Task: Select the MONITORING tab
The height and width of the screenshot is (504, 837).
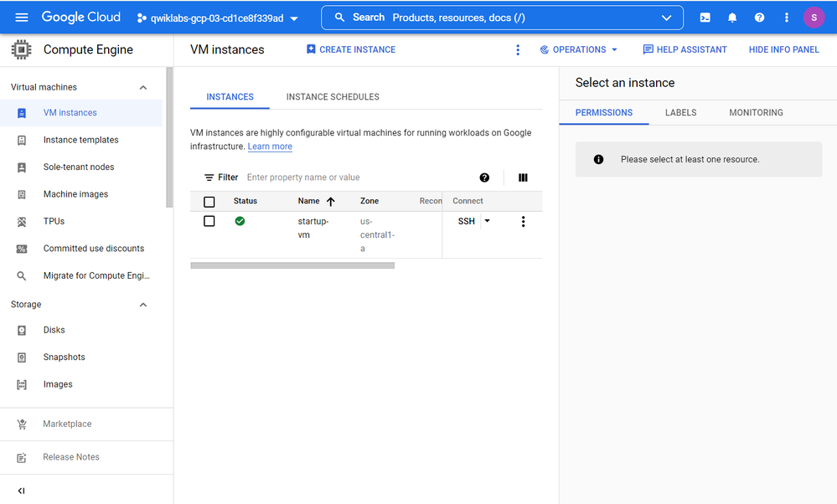Action: (x=756, y=112)
